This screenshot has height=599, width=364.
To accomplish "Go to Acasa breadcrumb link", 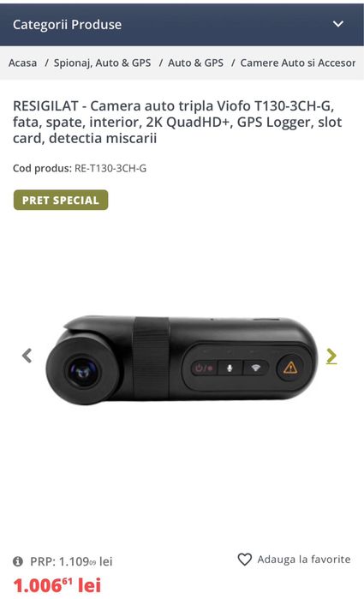I will coord(23,63).
